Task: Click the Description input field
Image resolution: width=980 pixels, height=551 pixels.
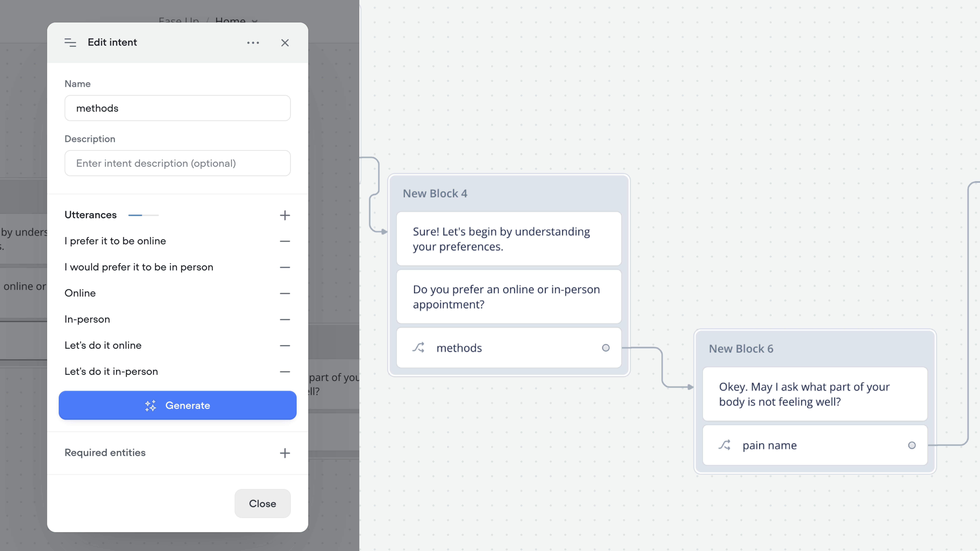Action: coord(178,163)
